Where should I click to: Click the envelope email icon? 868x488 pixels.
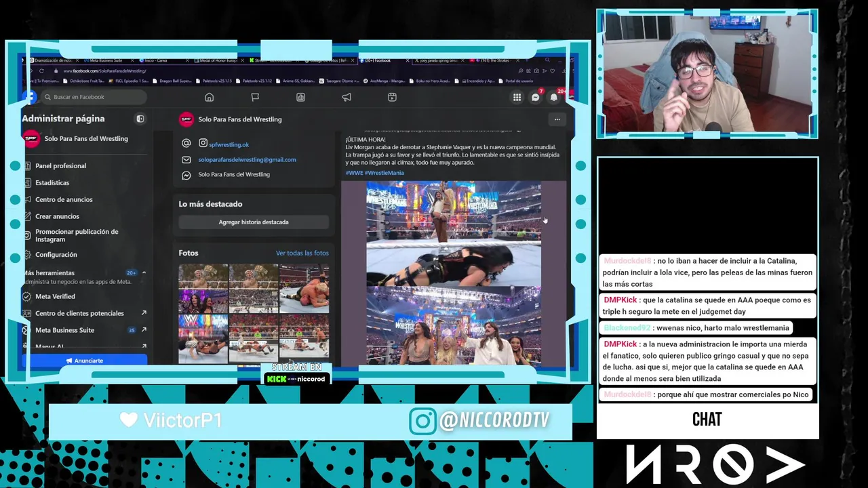(x=186, y=160)
